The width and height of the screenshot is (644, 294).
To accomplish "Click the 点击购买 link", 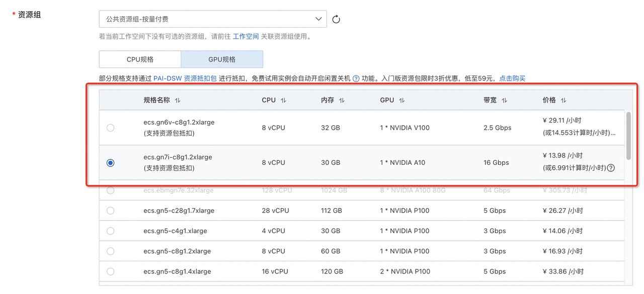I will [512, 78].
